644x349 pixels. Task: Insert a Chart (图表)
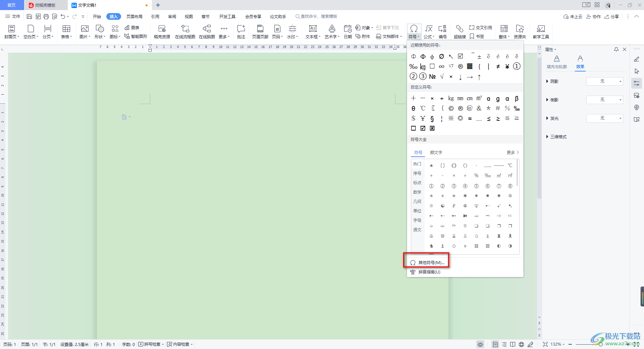pos(132,28)
